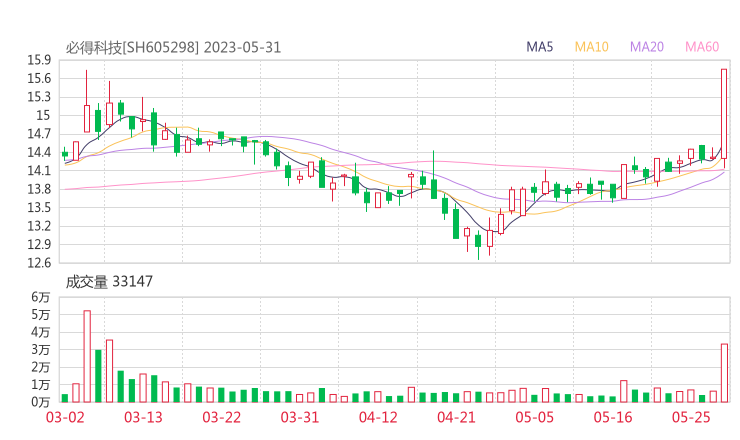Click the 12.6 price axis label

[x=39, y=263]
